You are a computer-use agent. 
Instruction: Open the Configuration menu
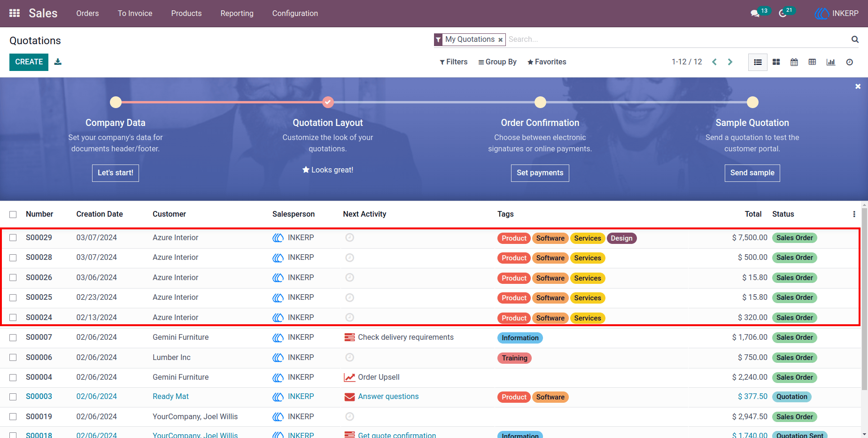[x=295, y=13]
